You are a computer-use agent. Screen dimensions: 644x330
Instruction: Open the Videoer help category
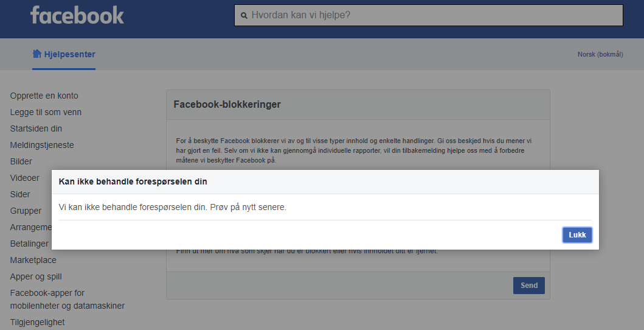[x=24, y=178]
